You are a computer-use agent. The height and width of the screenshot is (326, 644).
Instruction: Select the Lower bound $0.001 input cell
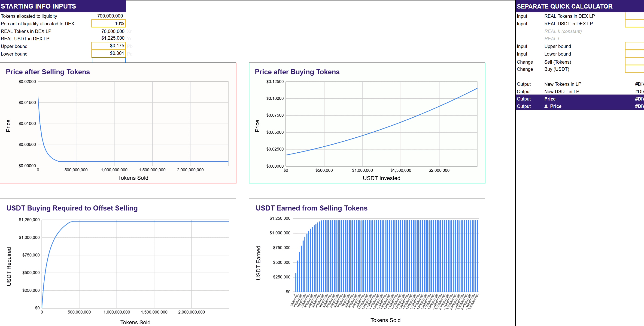[109, 53]
